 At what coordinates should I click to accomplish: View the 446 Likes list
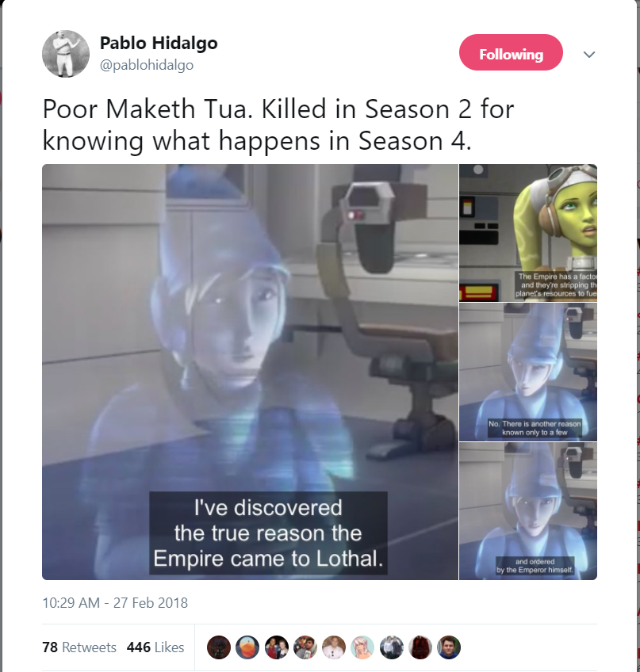click(x=155, y=647)
